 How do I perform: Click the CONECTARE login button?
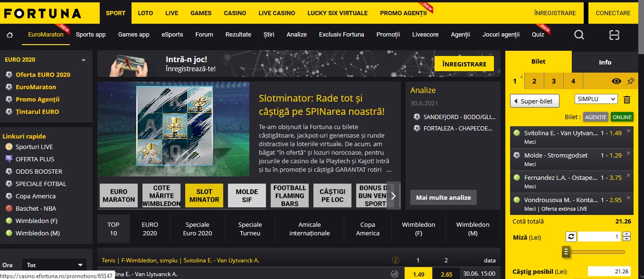(x=613, y=13)
